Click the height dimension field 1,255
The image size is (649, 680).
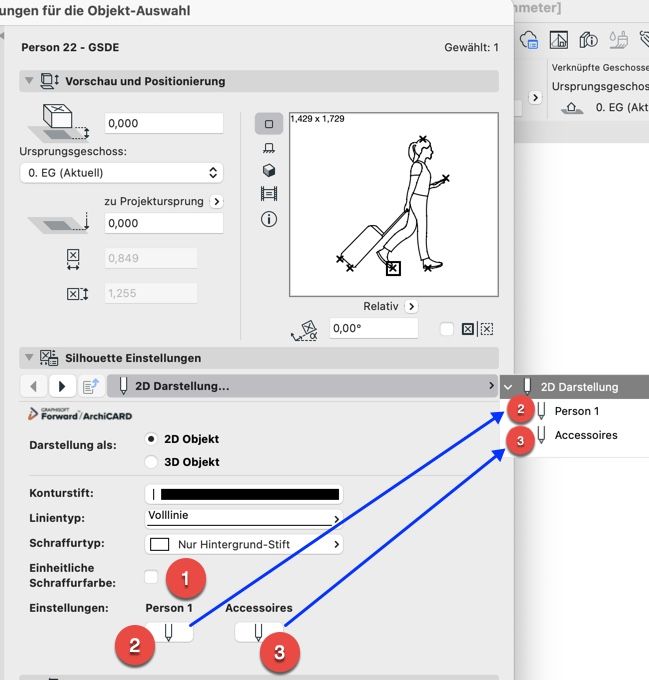point(150,294)
